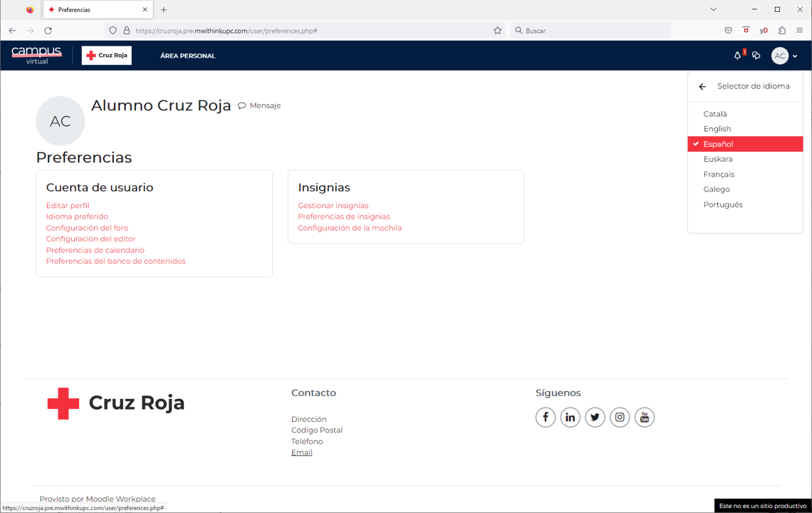Open the Instagram social icon
Viewport: 812px width, 513px height.
click(x=620, y=418)
